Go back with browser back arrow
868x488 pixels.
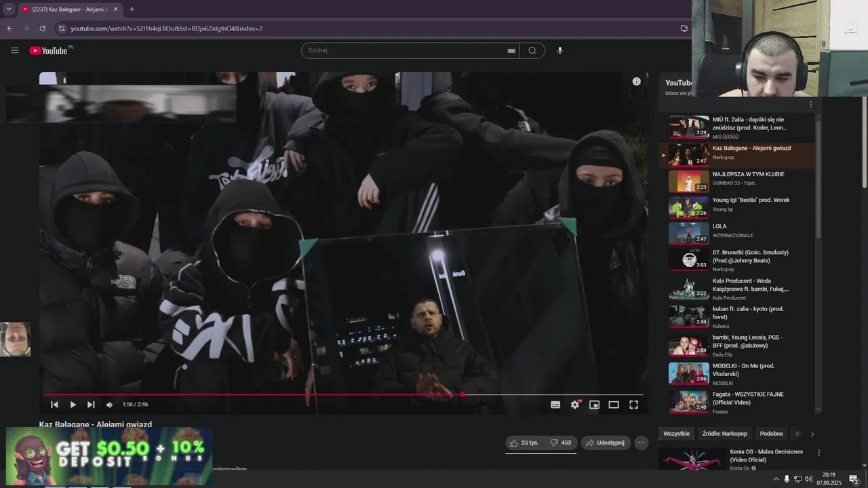pyautogui.click(x=9, y=28)
